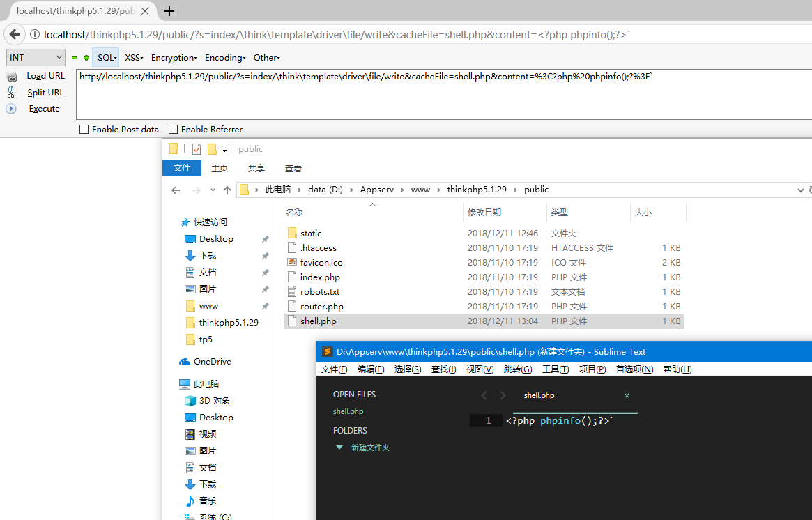The image size is (812, 520).
Task: Open www folder in quick access
Action: coord(208,305)
